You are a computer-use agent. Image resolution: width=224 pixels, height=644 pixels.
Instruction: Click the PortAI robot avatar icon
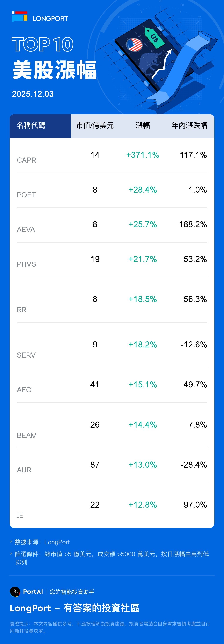tap(15, 592)
